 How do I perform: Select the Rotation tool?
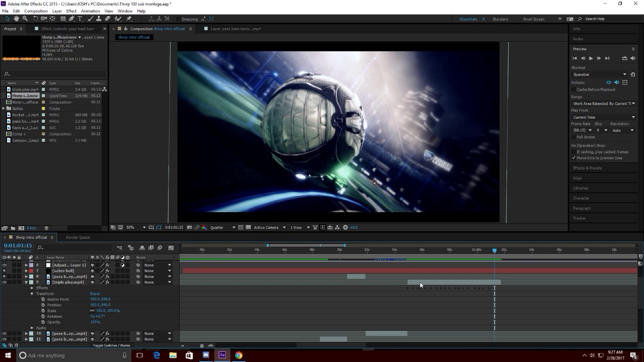(36, 19)
